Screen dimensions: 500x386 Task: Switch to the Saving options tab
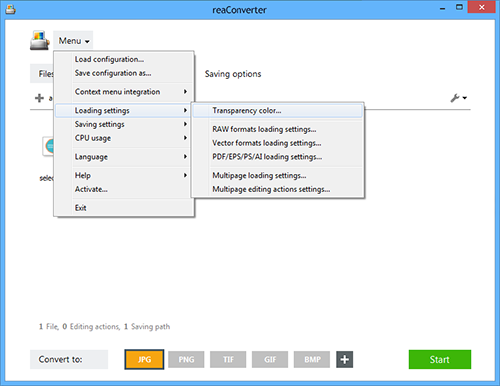(233, 74)
